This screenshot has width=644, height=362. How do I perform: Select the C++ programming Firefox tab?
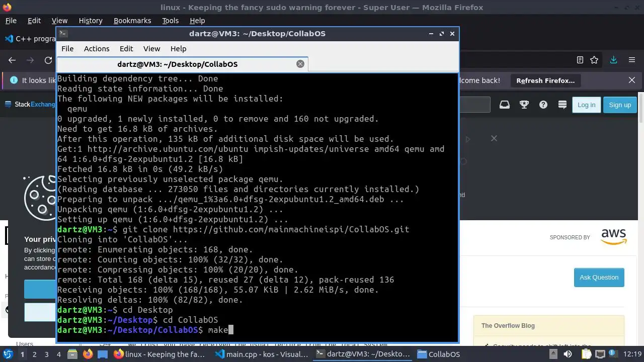pos(29,39)
